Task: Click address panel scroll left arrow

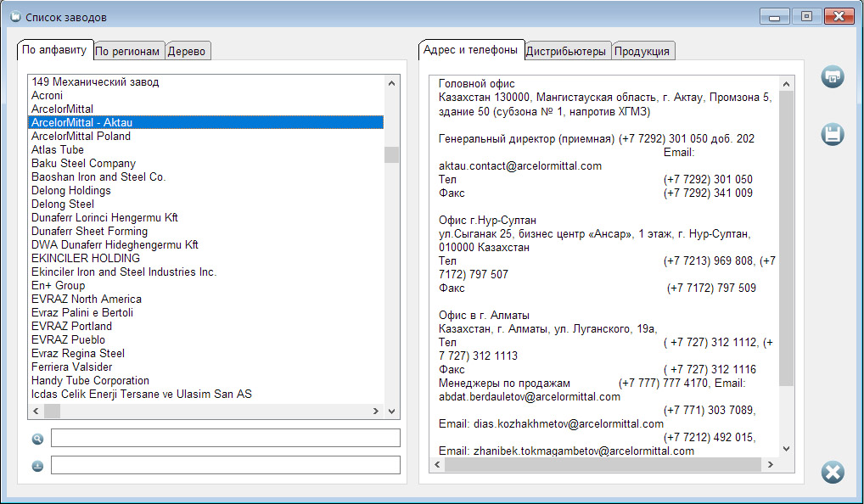Action: 437,464
